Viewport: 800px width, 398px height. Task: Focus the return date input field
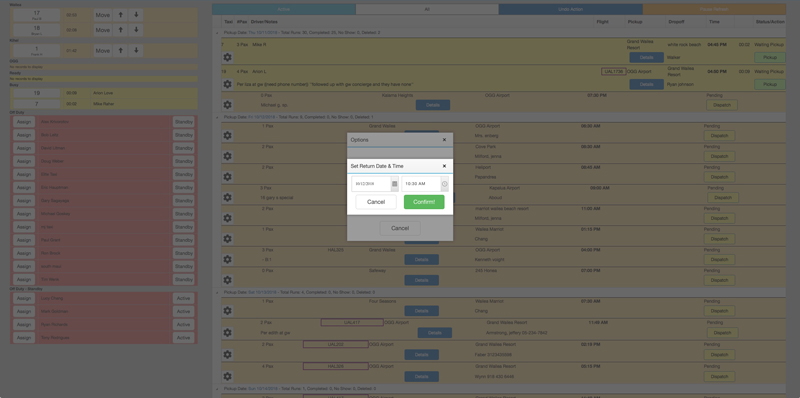coord(371,184)
